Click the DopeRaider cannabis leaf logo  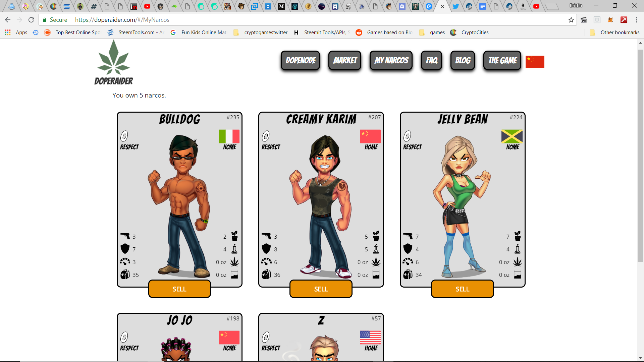tap(113, 58)
